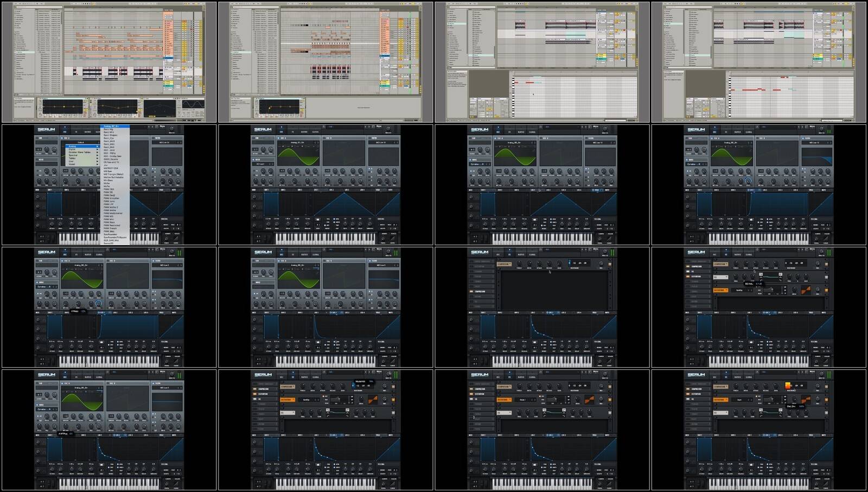Toggle the Distortion bypass square in the EQ Vol frame
Viewport: 868px width, 492px height.
[826, 290]
